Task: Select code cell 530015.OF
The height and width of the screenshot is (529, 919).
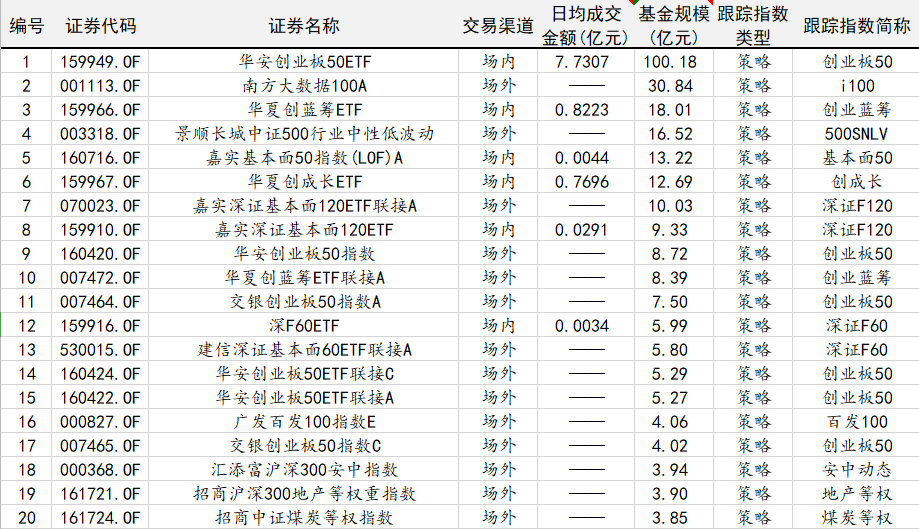Action: tap(100, 350)
